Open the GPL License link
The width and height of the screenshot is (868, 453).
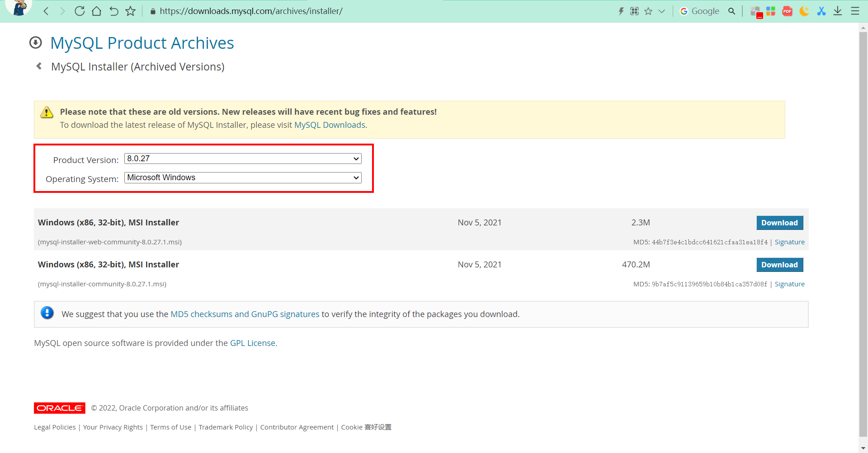pos(253,343)
